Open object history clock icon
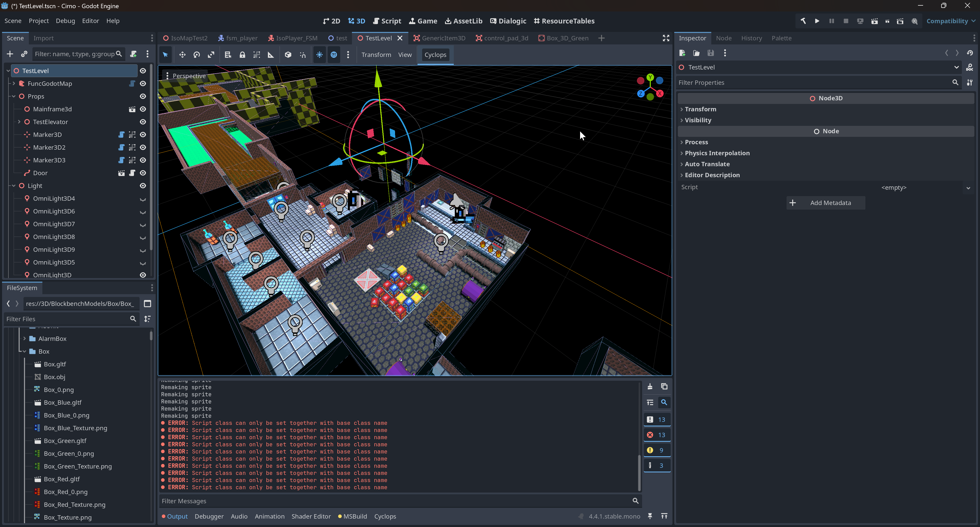This screenshot has width=980, height=527. point(969,53)
